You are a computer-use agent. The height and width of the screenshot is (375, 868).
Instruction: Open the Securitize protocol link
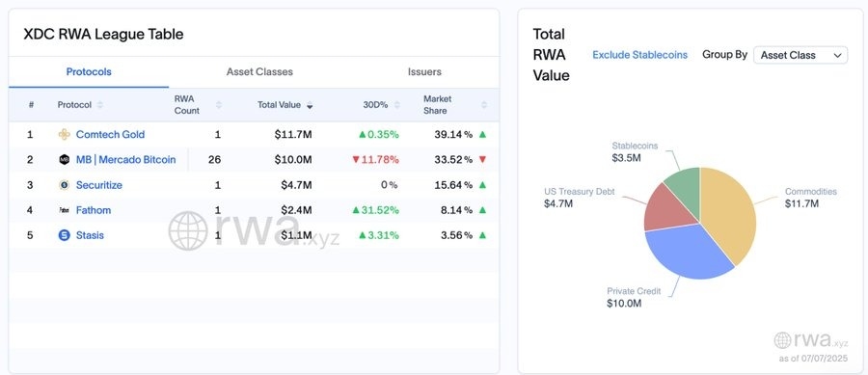(x=99, y=185)
